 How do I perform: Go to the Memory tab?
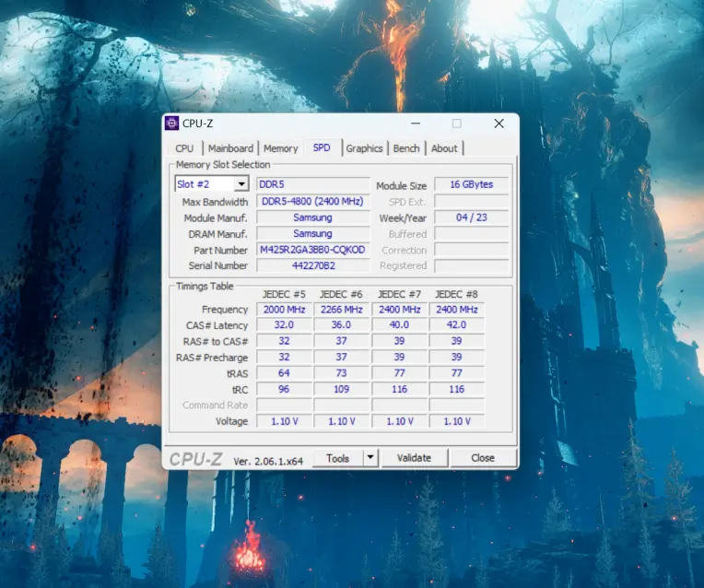[x=280, y=148]
